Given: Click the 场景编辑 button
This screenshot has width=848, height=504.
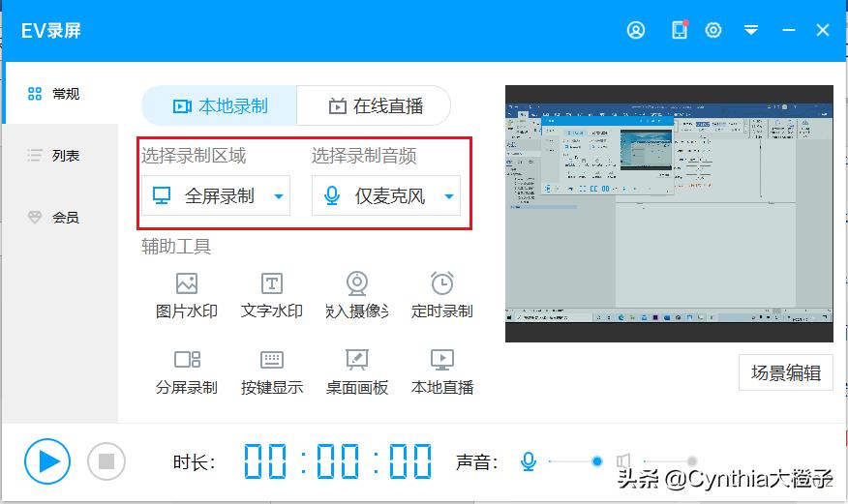Looking at the screenshot, I should [x=786, y=372].
